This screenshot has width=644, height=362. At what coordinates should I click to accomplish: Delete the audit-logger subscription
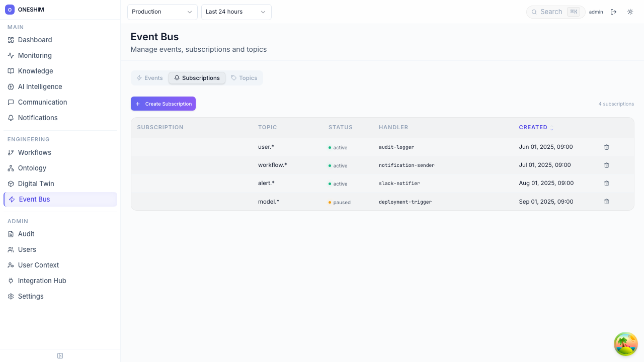[606, 147]
